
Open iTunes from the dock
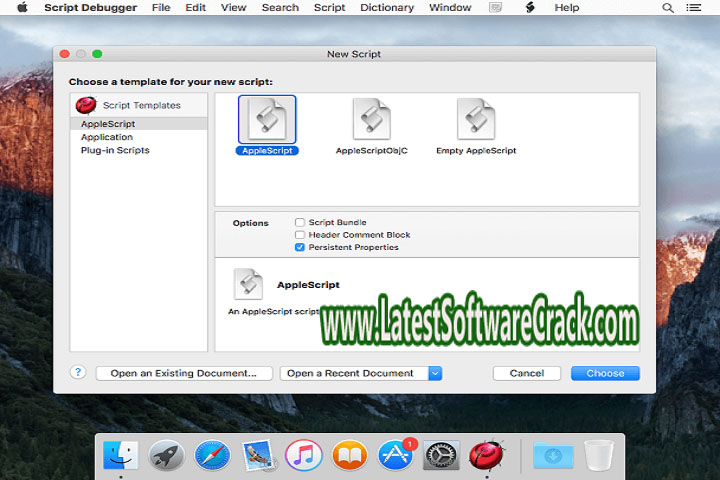tap(304, 455)
